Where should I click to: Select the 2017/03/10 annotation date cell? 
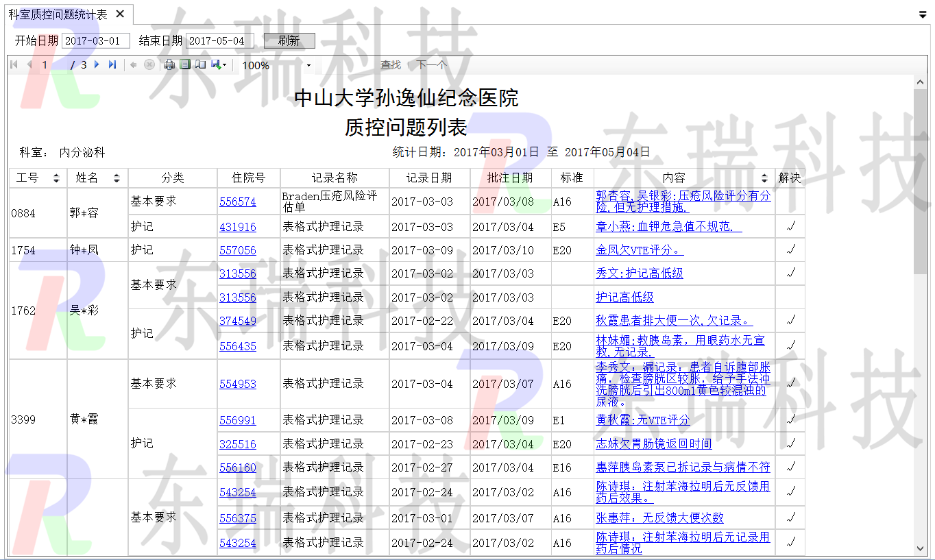click(x=511, y=250)
